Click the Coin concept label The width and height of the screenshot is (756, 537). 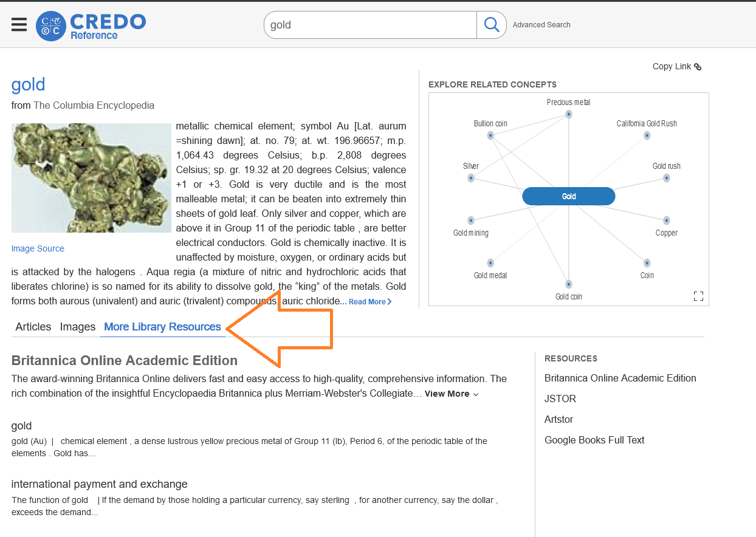click(x=647, y=275)
